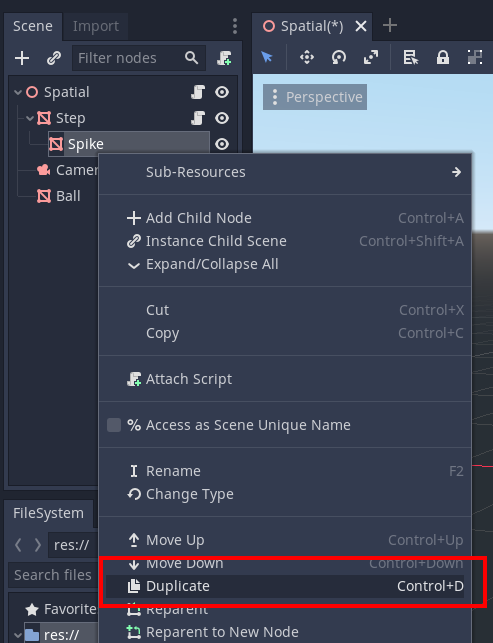The image size is (493, 643).
Task: Click the attach script icon beside filter
Action: coord(224,58)
